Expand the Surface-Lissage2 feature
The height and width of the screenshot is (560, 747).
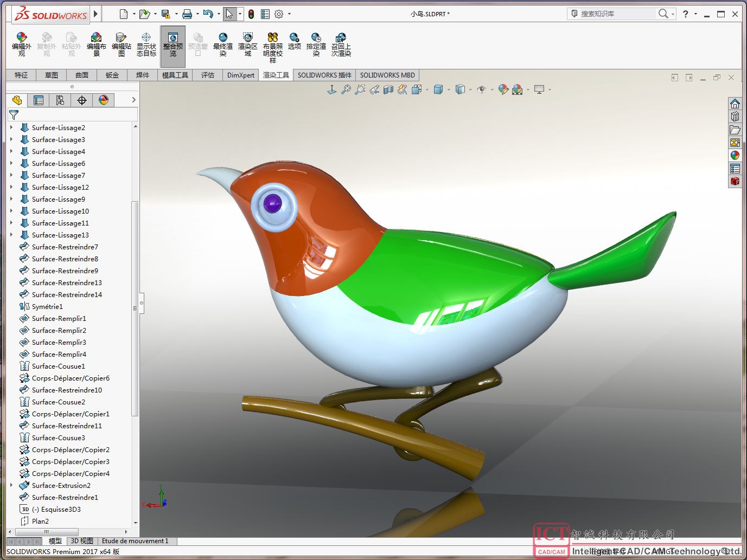click(x=11, y=127)
